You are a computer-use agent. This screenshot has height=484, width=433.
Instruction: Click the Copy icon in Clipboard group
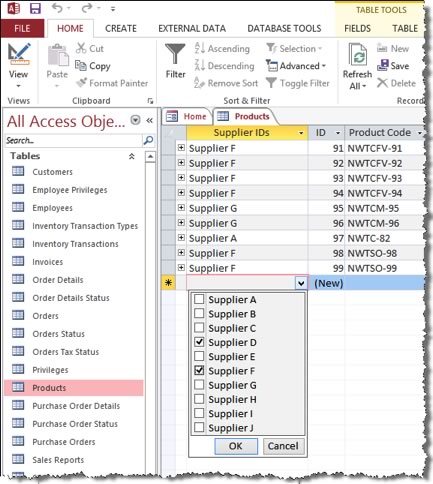click(x=81, y=65)
